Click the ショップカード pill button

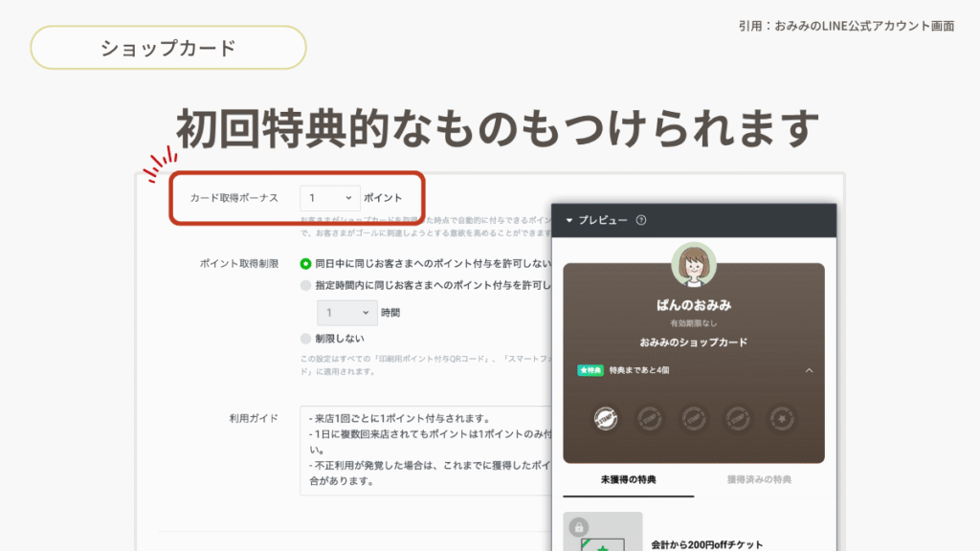[168, 48]
